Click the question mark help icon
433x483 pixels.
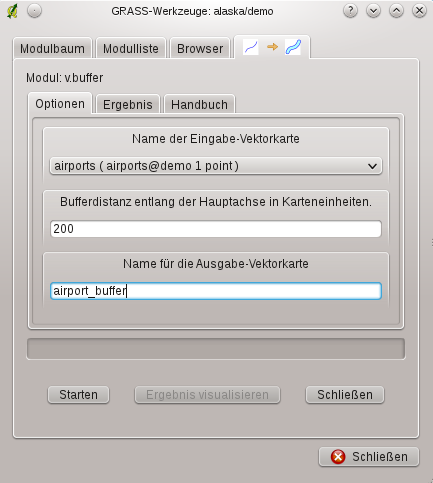350,11
